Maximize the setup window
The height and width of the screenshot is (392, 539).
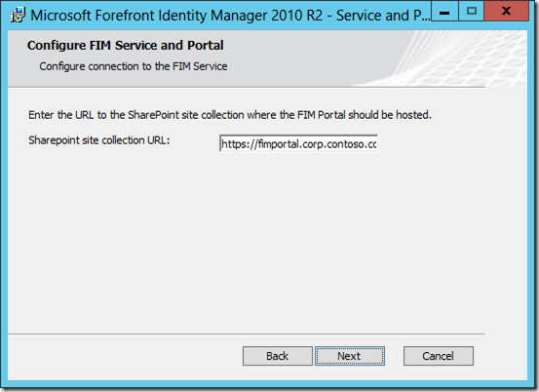(472, 12)
